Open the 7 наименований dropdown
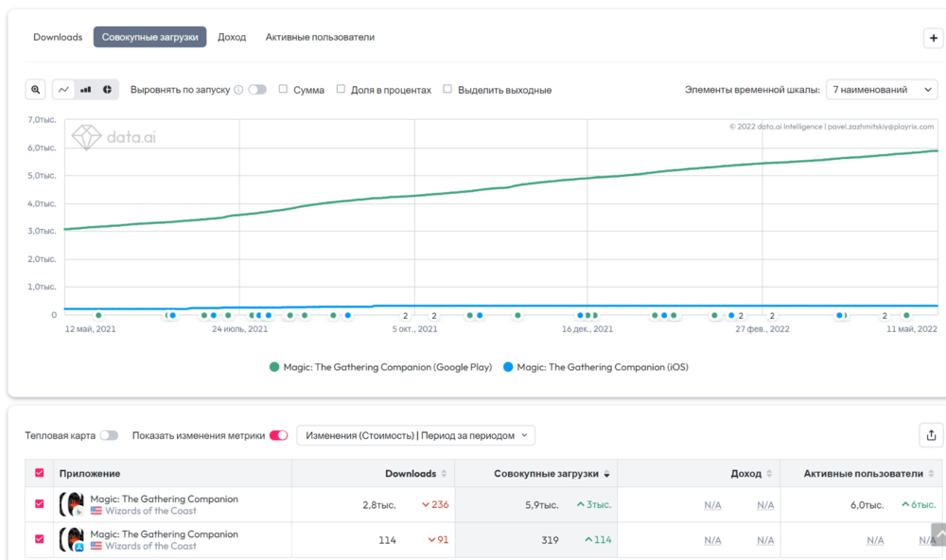 click(x=883, y=90)
